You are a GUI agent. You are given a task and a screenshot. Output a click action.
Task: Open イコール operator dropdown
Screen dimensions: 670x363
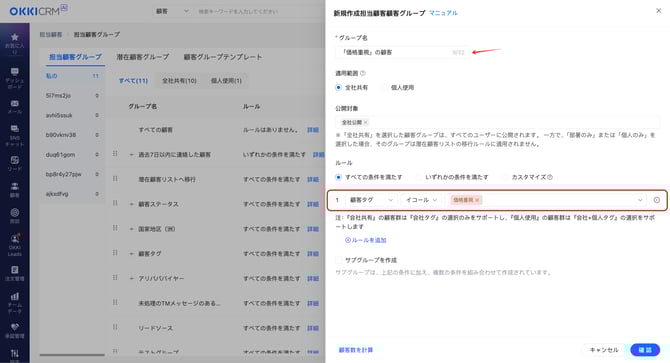[x=421, y=200]
